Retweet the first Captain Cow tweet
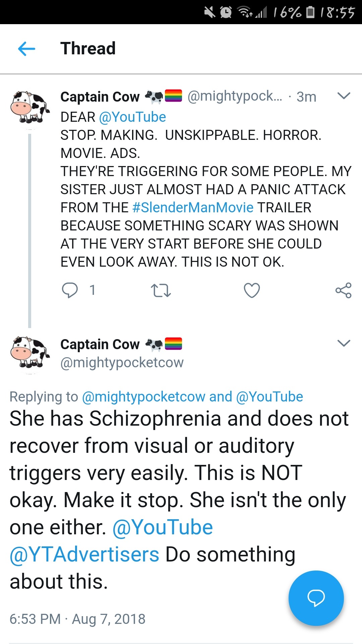362x644 pixels. point(161,290)
